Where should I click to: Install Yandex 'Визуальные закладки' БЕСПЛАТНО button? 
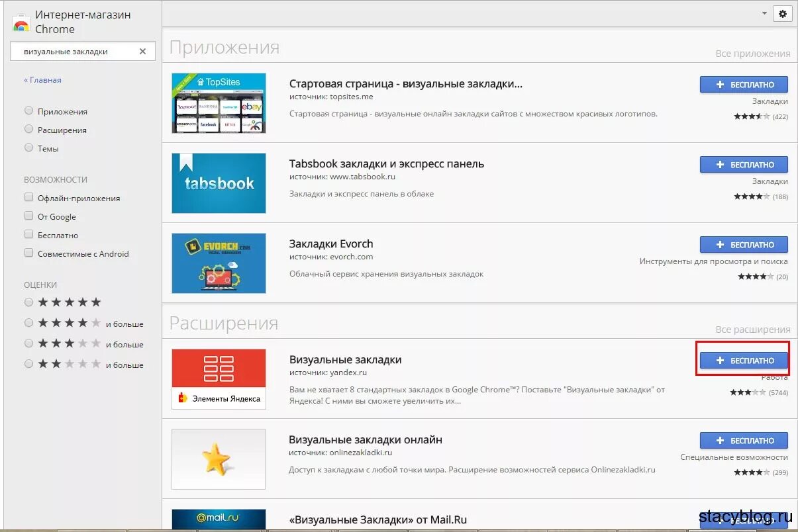[x=744, y=361]
